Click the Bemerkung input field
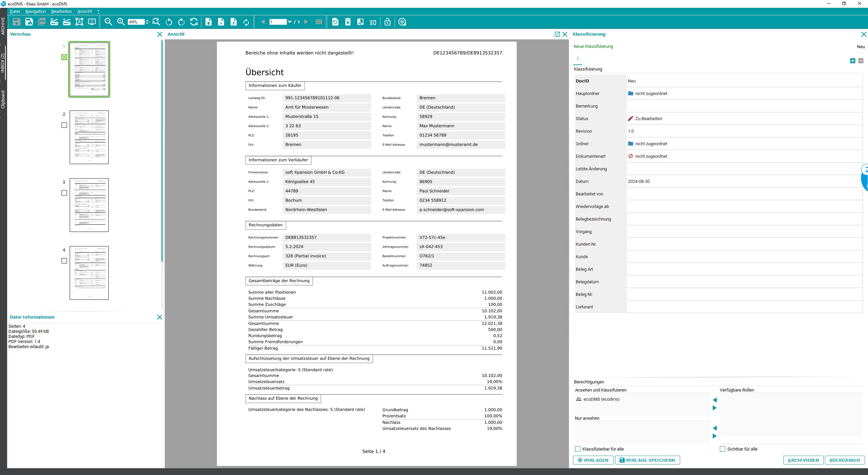The height and width of the screenshot is (475, 868). coord(744,106)
